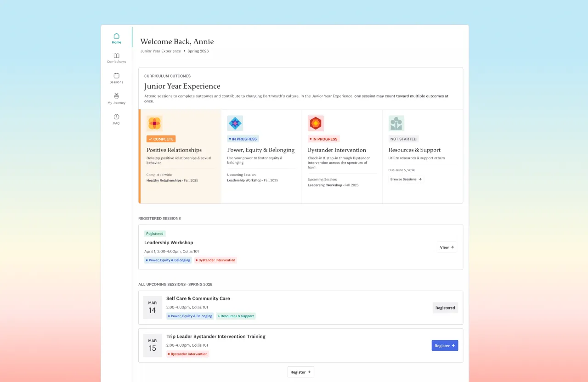Open the Self Care & Community Care title
This screenshot has width=588, height=382.
(x=198, y=298)
